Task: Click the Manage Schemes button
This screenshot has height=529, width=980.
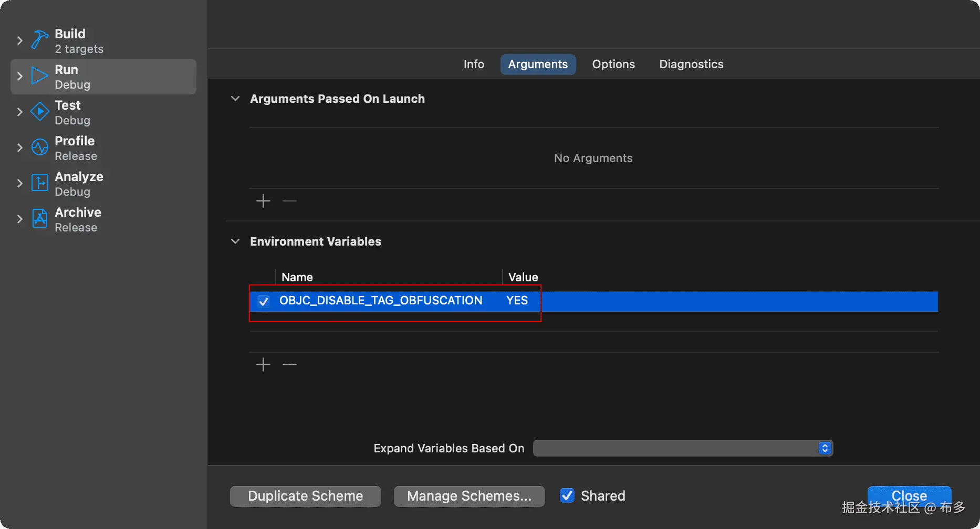Action: [x=469, y=496]
